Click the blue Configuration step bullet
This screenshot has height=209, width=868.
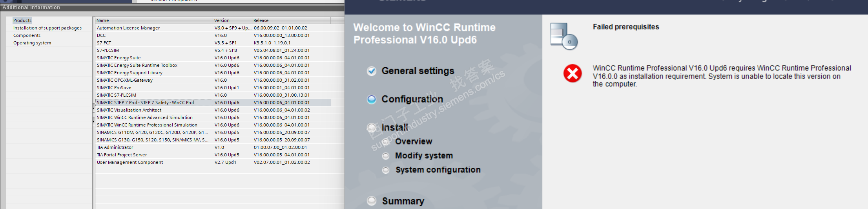tap(371, 99)
